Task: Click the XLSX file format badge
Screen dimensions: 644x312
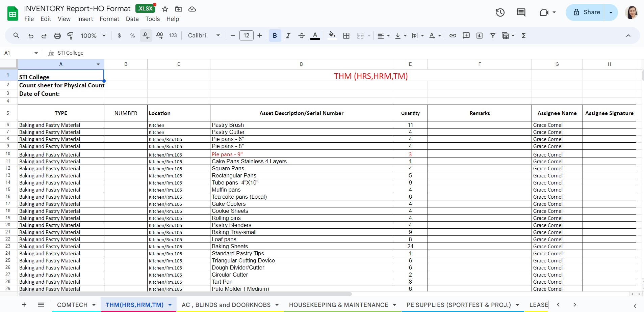Action: click(145, 8)
